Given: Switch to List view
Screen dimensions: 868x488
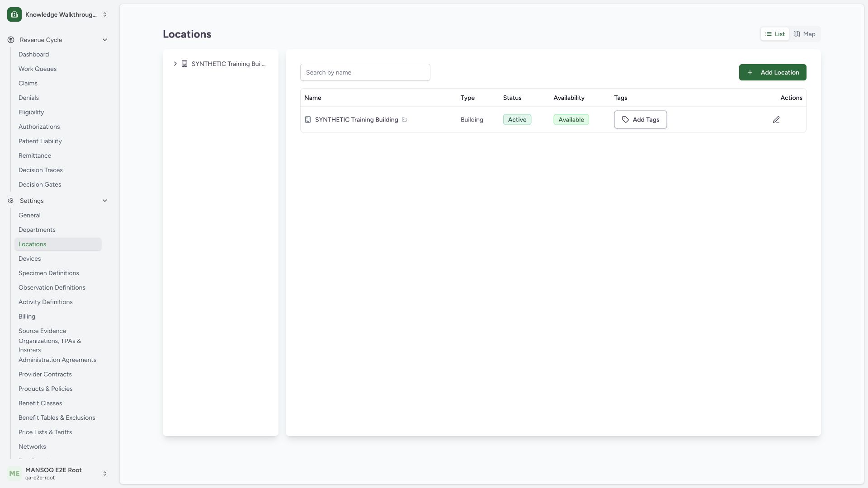Looking at the screenshot, I should 775,34.
